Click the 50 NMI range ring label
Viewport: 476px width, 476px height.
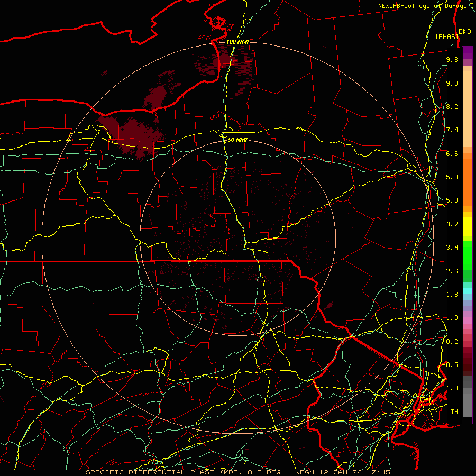(x=237, y=140)
